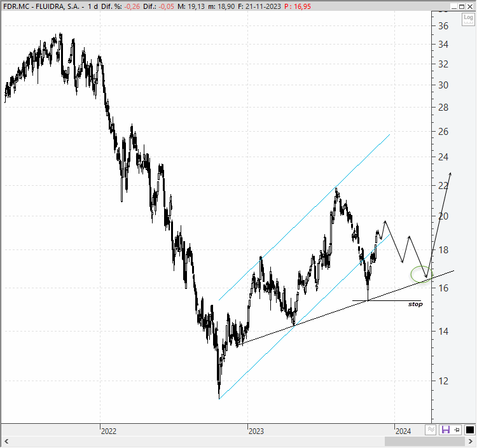Screen dimensions: 477x448
Task: Click the 32 price axis label
Action: [x=443, y=64]
